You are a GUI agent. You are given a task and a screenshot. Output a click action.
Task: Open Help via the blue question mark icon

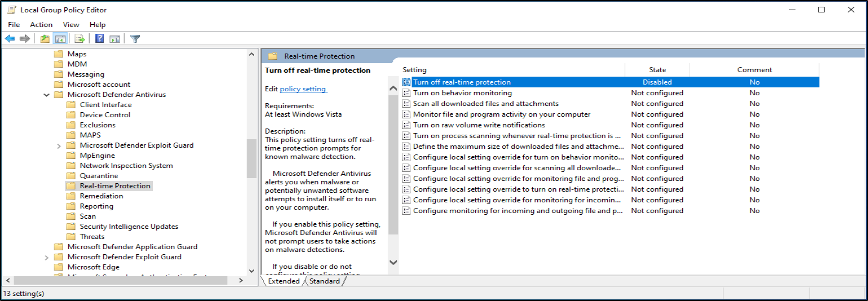(x=99, y=39)
